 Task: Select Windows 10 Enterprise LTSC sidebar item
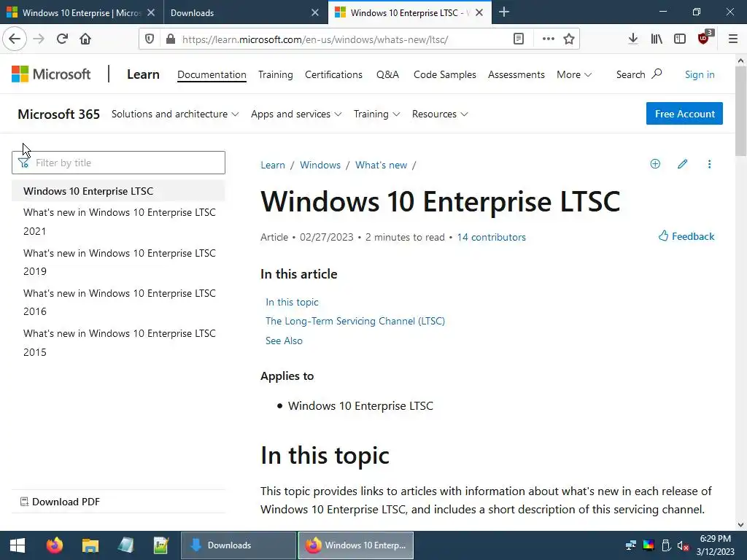tap(118, 191)
